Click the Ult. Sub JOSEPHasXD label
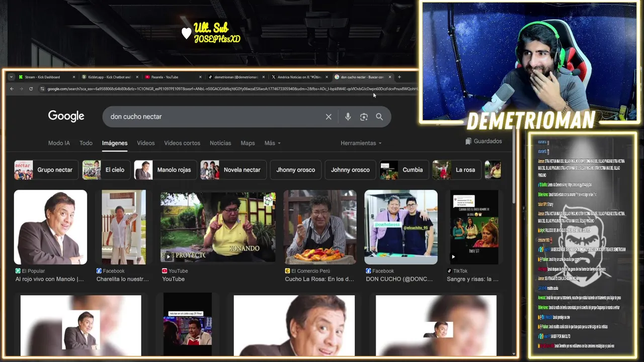 pos(211,33)
